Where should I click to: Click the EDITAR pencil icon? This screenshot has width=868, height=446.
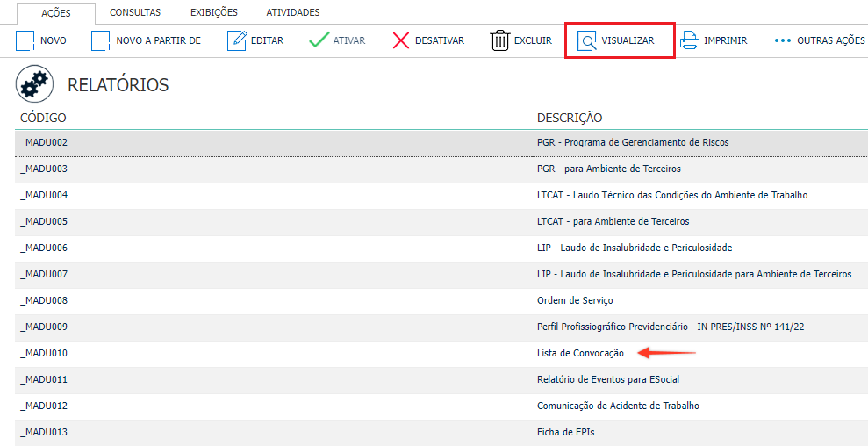pyautogui.click(x=236, y=41)
